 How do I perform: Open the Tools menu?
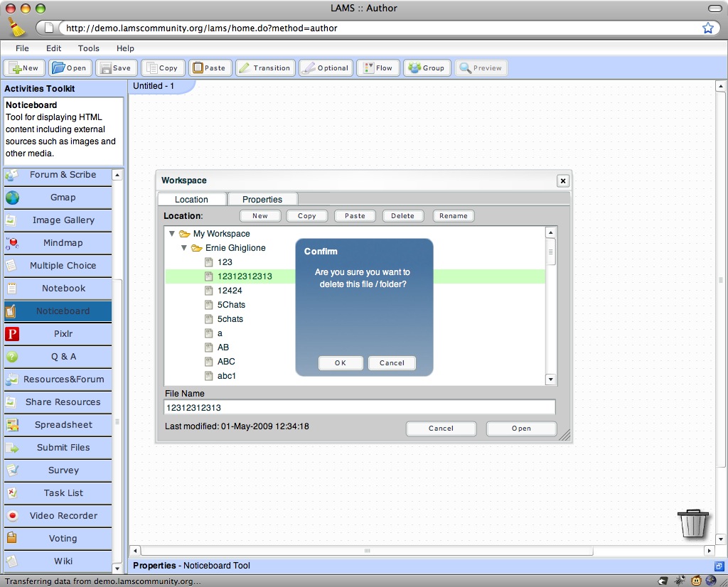89,48
